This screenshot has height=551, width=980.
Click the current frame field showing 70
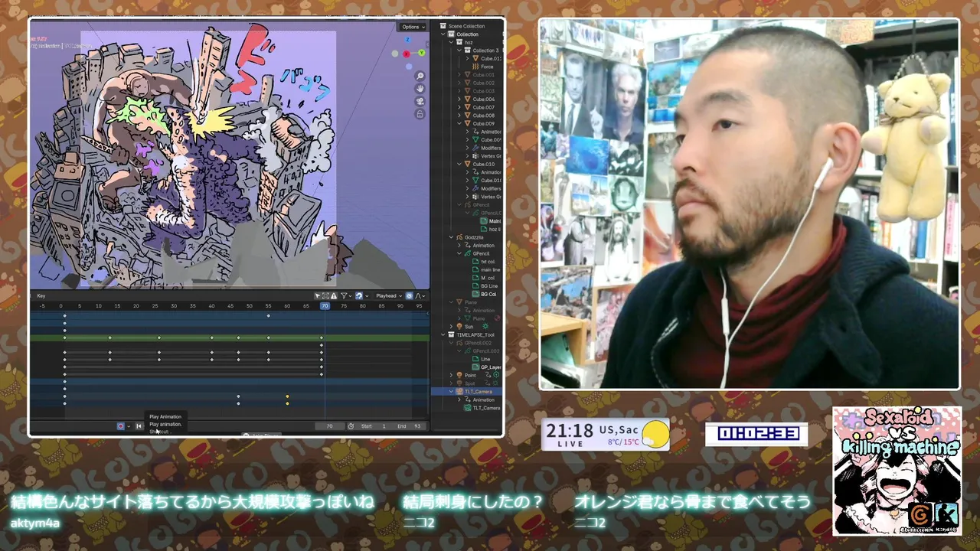(329, 426)
